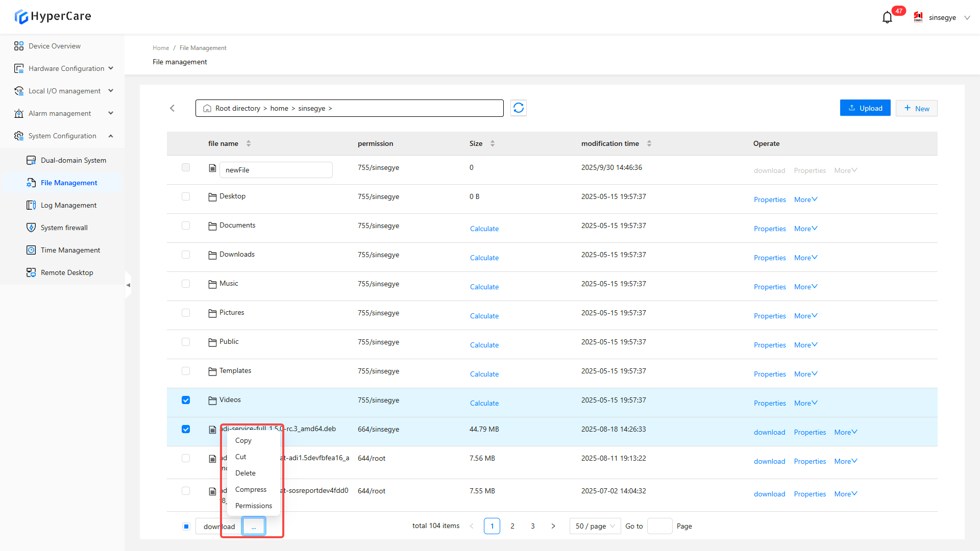Click the Upload button

(x=865, y=108)
